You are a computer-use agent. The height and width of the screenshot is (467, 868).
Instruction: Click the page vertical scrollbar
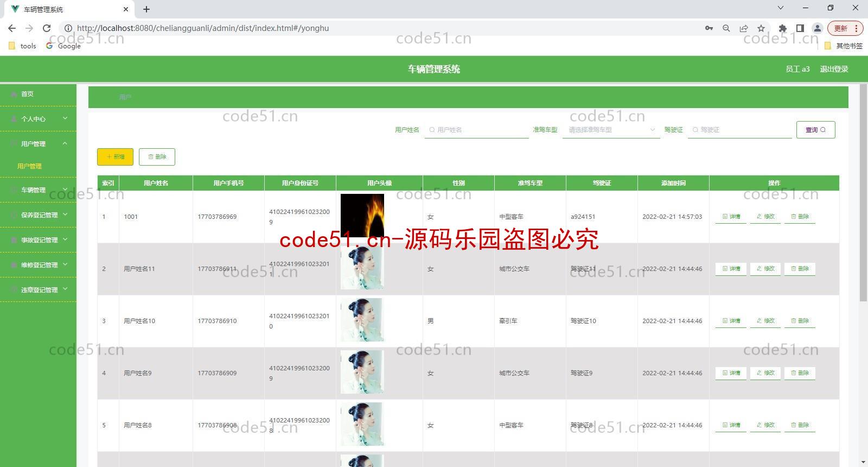864,193
